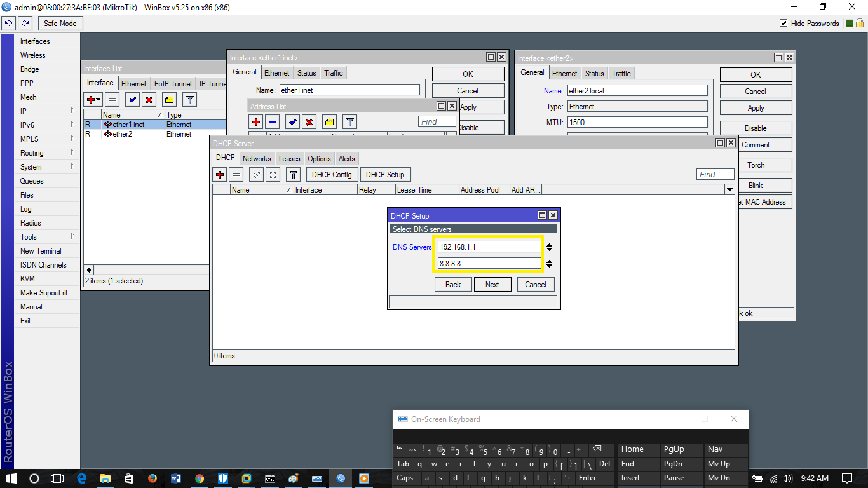Click the funnel Filter icon in Address List

[x=349, y=122]
